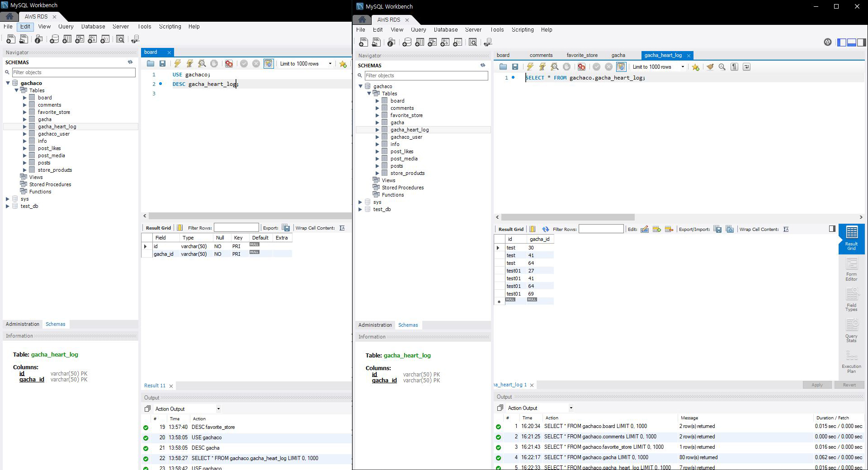Save query to favorites via the star icon in the right window
This screenshot has height=470, width=868.
coord(696,67)
